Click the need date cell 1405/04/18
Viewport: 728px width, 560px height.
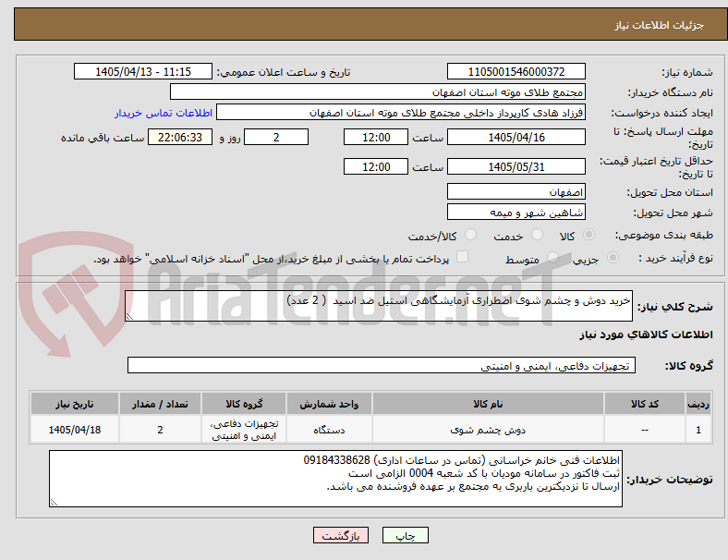[x=75, y=430]
